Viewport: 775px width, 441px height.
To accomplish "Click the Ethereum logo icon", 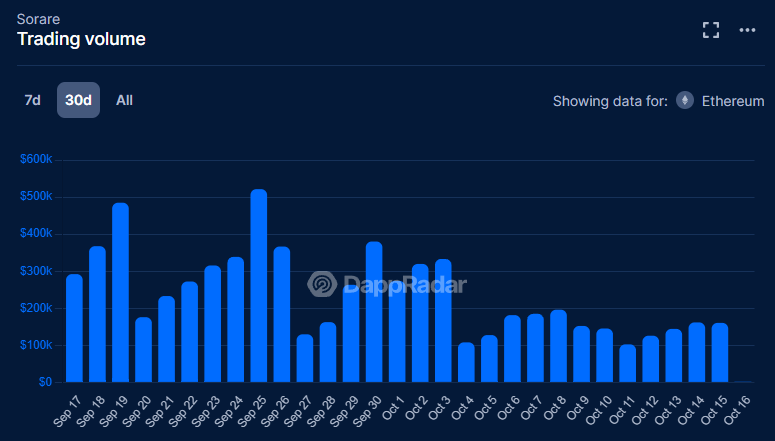I will [x=685, y=101].
